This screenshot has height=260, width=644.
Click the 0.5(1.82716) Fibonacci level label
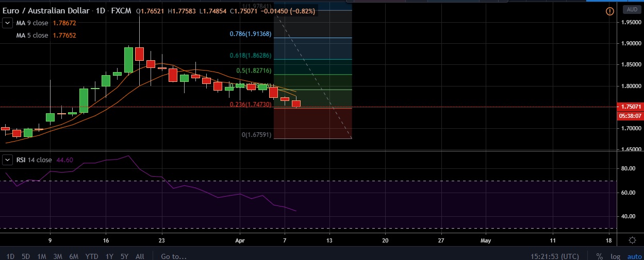(x=254, y=71)
